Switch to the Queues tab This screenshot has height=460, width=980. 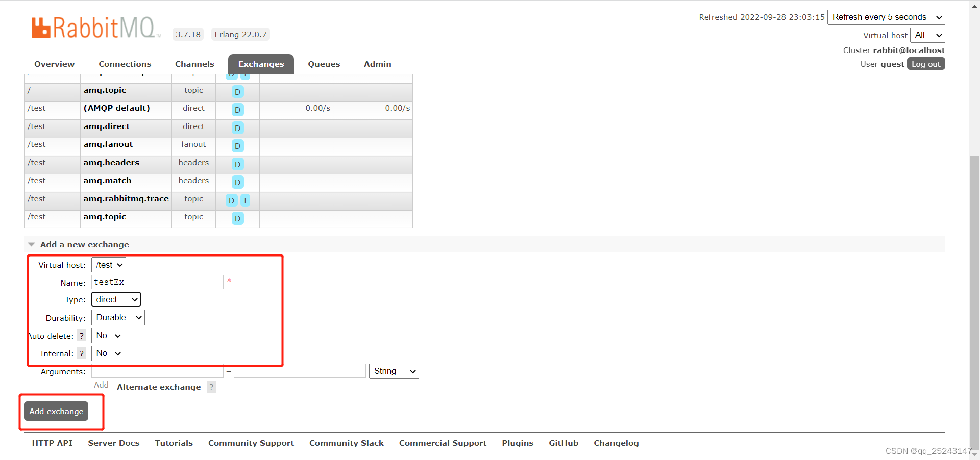(324, 64)
